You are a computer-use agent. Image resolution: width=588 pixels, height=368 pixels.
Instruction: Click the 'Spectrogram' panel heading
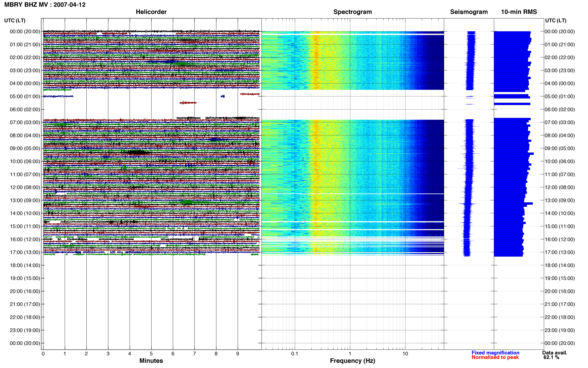352,12
